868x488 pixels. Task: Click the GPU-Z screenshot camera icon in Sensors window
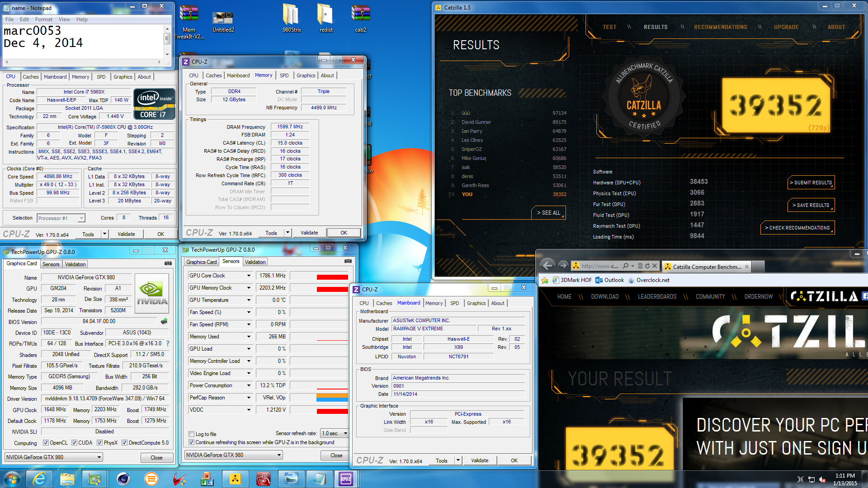[x=348, y=261]
